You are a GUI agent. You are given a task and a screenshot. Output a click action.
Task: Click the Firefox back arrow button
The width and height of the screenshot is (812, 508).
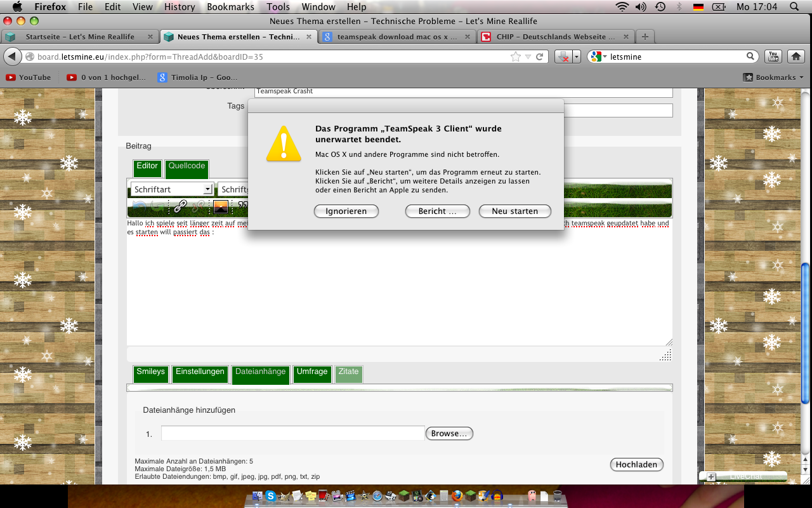[x=12, y=57]
